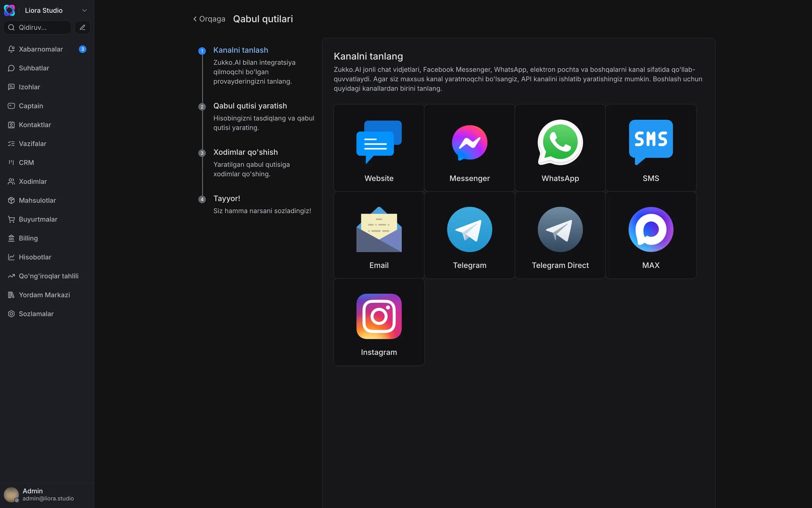Viewport: 812px width, 508px height.
Task: Go to Suhbatlar menu item
Action: 47,68
